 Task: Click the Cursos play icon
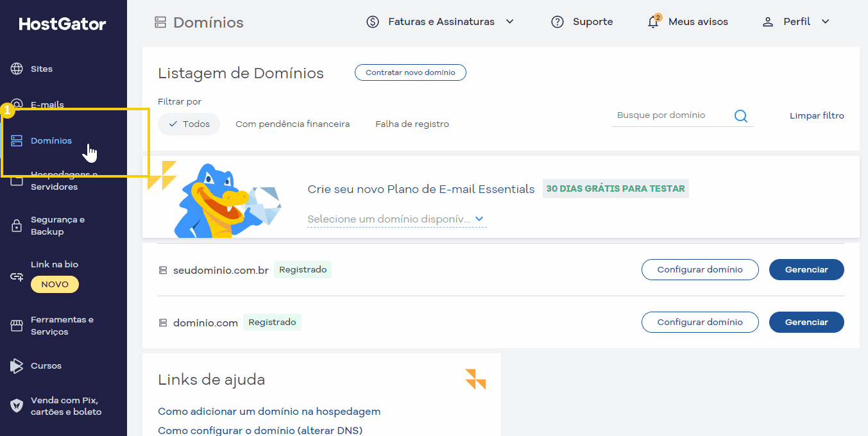point(17,366)
